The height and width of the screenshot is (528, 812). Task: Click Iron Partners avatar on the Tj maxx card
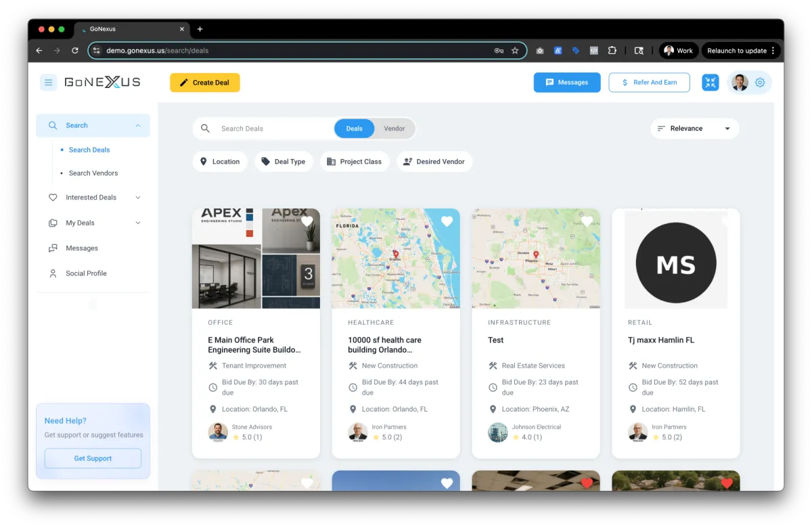tap(637, 432)
